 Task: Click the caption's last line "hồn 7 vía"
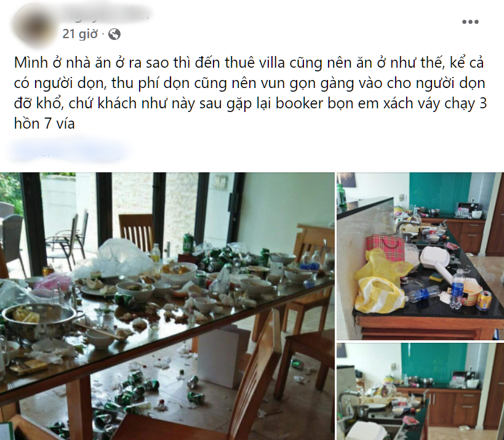click(44, 124)
